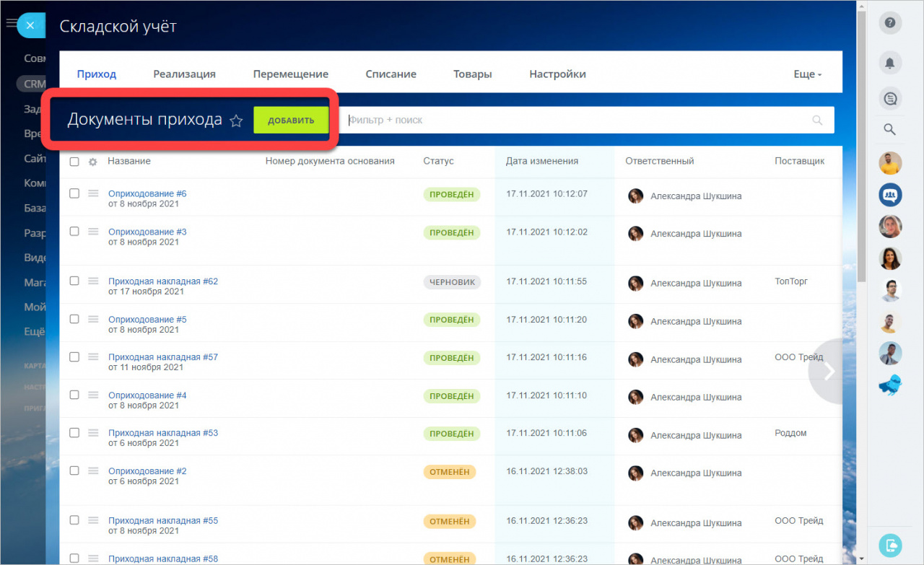Open the right sidebar search icon
The image size is (924, 565).
click(x=890, y=130)
